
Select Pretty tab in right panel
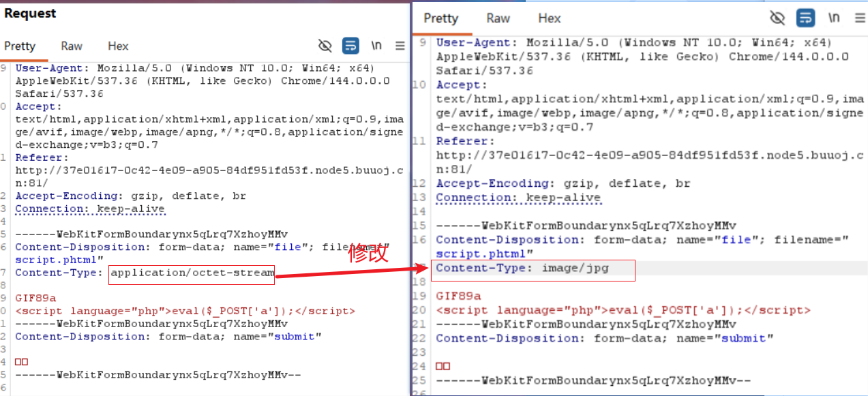pos(440,18)
